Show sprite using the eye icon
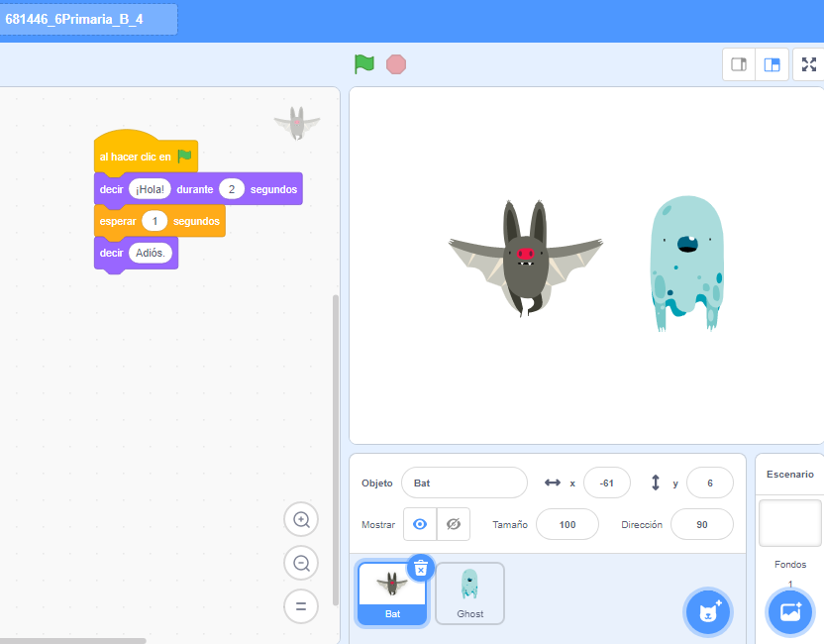824x644 pixels. [x=420, y=524]
